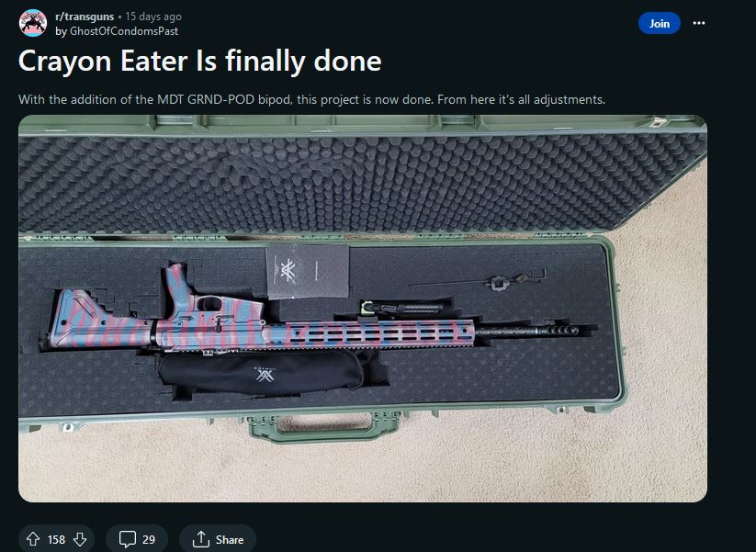Click the share arrow icon

click(x=201, y=539)
